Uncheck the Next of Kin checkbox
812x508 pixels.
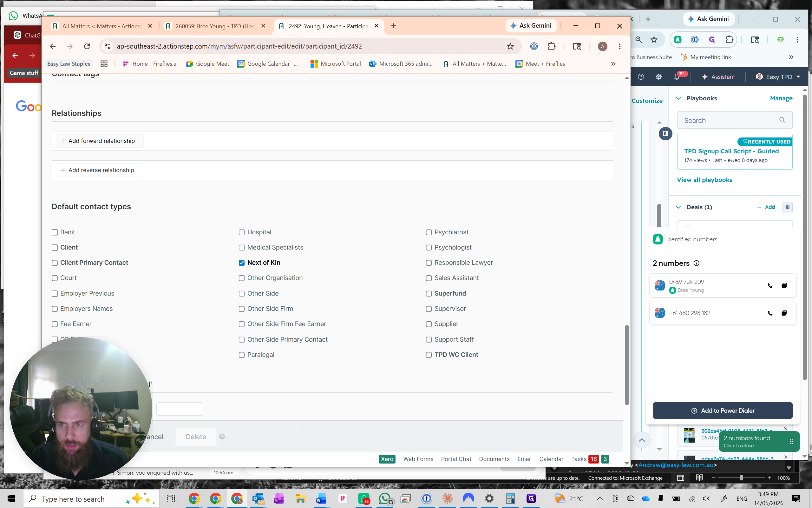pyautogui.click(x=242, y=263)
